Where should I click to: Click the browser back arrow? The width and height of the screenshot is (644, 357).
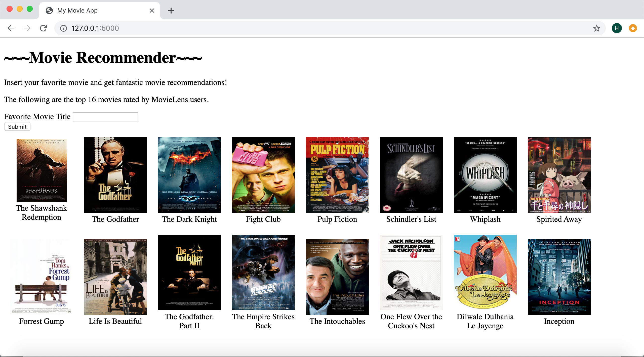[x=11, y=28]
